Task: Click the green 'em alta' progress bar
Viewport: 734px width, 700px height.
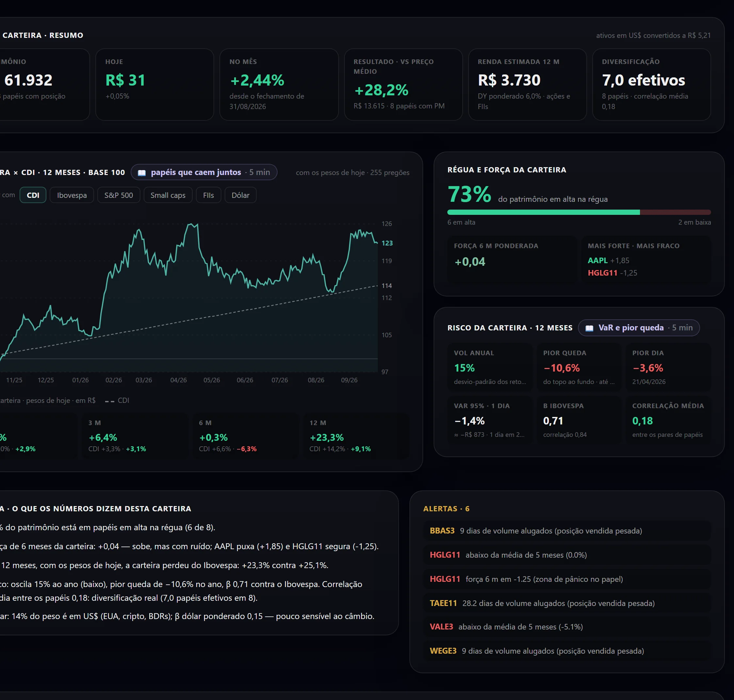Action: point(544,212)
